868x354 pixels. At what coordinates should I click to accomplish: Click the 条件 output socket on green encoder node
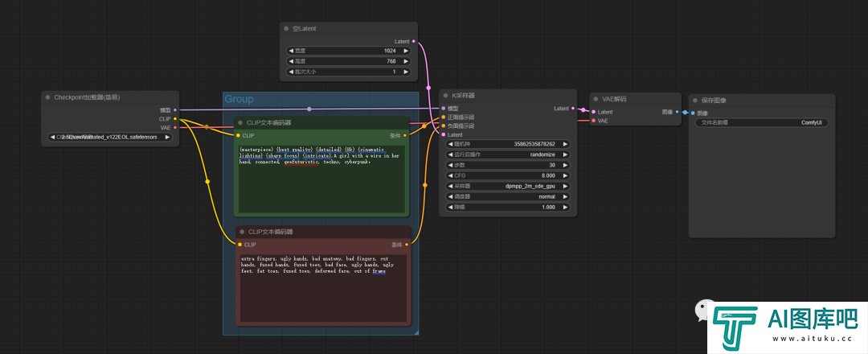point(405,135)
